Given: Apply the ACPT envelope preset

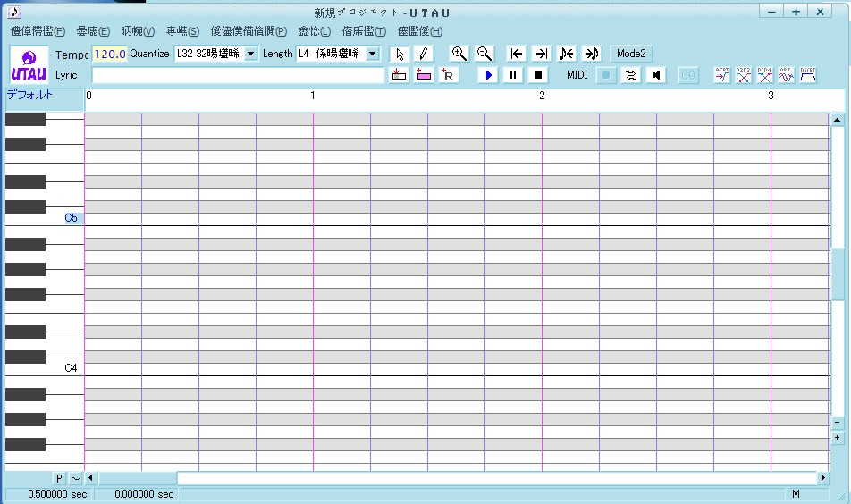Looking at the screenshot, I should (722, 75).
